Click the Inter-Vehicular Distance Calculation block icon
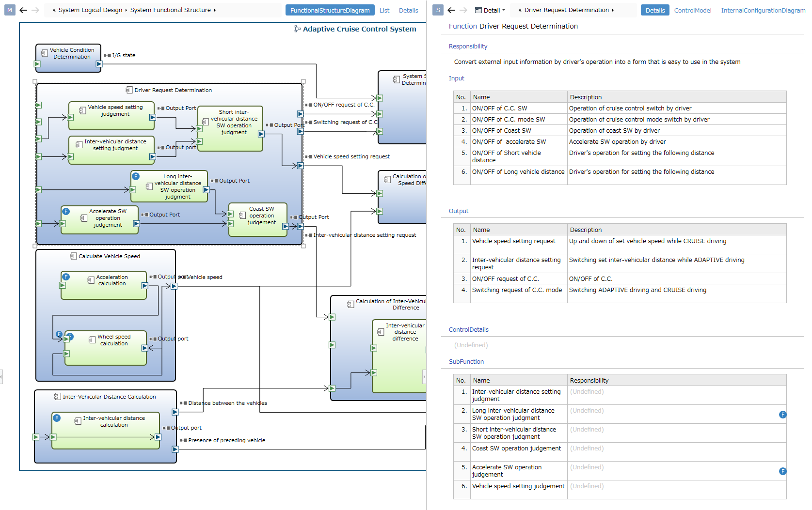 (x=57, y=397)
